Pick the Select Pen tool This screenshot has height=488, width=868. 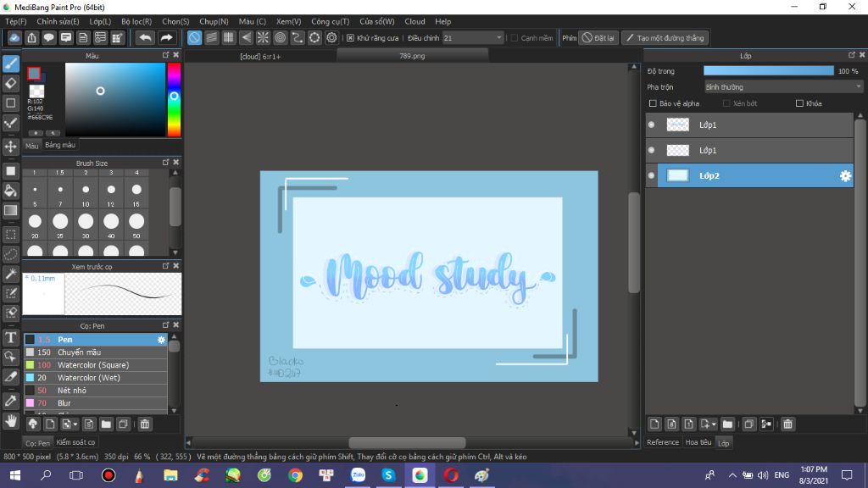(11, 292)
